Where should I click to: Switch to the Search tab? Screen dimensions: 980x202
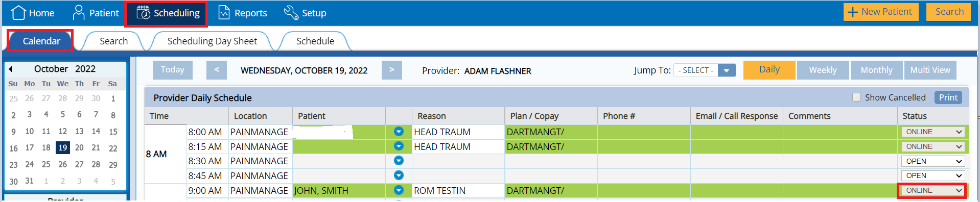113,41
